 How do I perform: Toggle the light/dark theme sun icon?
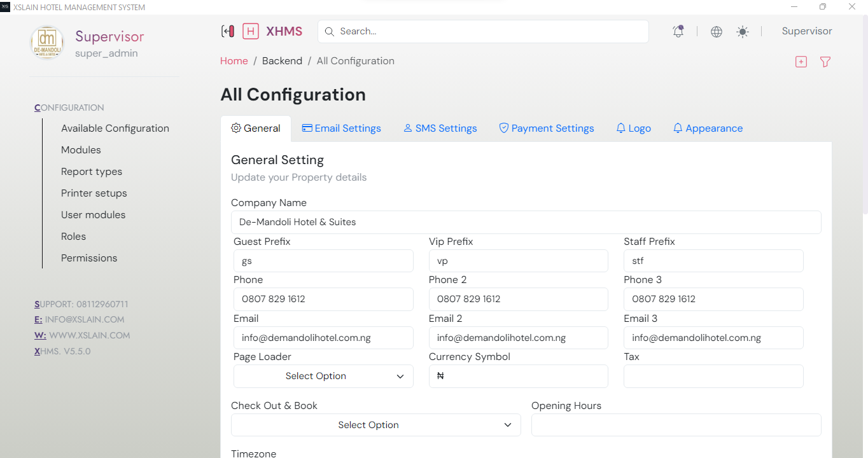tap(743, 32)
